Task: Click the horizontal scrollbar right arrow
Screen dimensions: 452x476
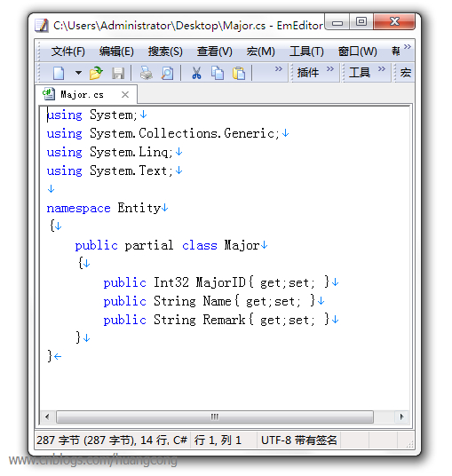Action: tap(402, 416)
